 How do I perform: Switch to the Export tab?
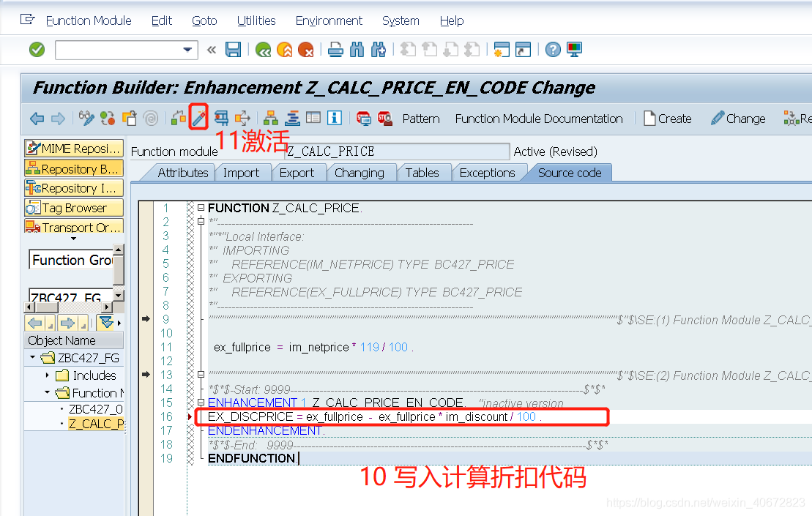(x=297, y=173)
